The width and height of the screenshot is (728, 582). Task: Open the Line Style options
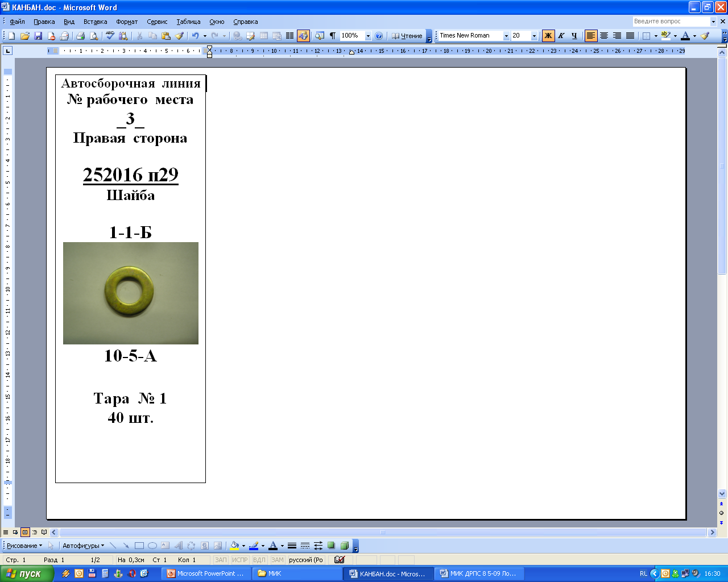coord(292,546)
